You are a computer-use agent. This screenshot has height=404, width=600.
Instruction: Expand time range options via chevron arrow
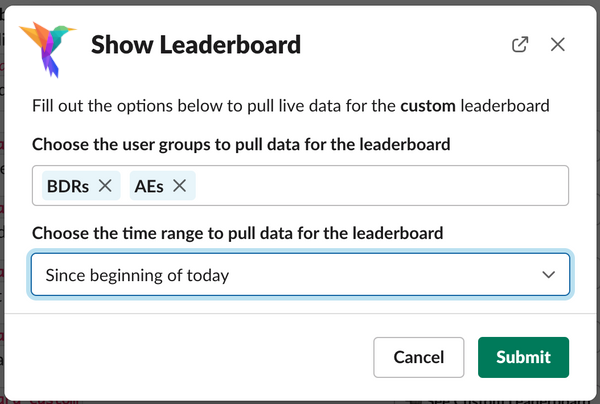coord(548,275)
